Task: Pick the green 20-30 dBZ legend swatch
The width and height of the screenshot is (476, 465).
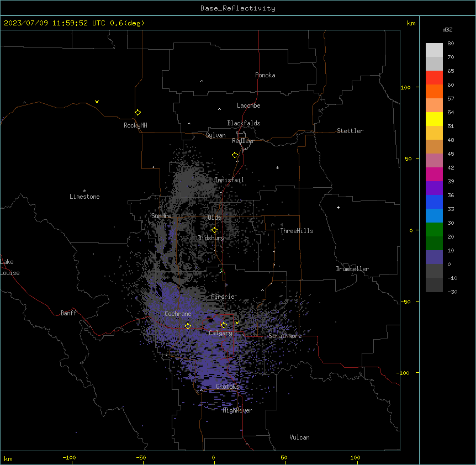Action: point(434,230)
